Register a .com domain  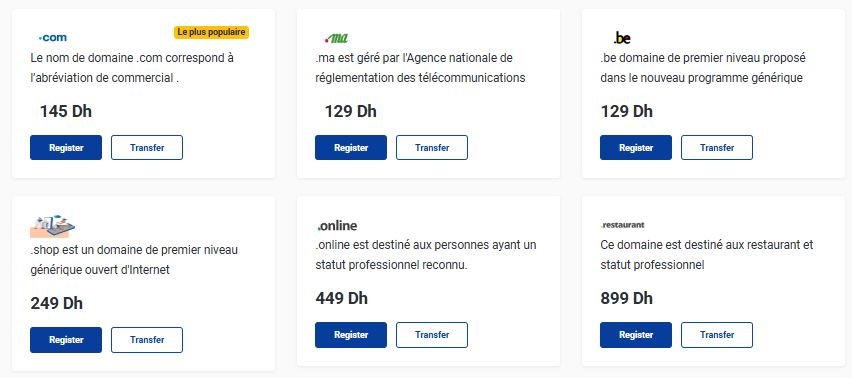click(66, 148)
